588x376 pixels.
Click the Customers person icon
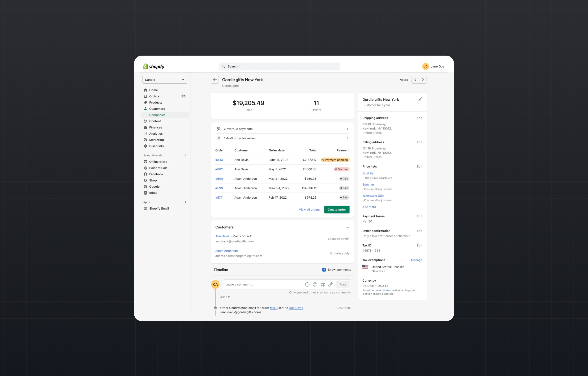coord(145,109)
